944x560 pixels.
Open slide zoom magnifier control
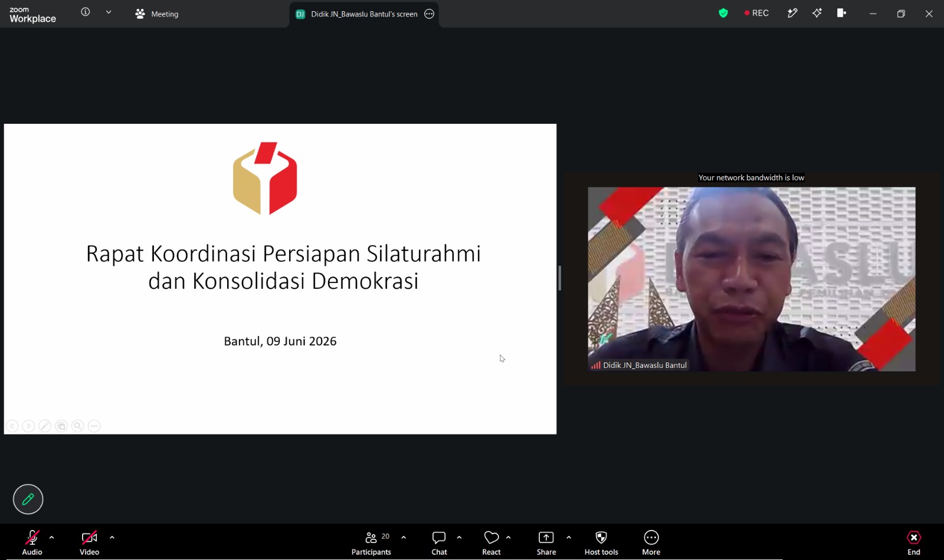click(x=77, y=426)
